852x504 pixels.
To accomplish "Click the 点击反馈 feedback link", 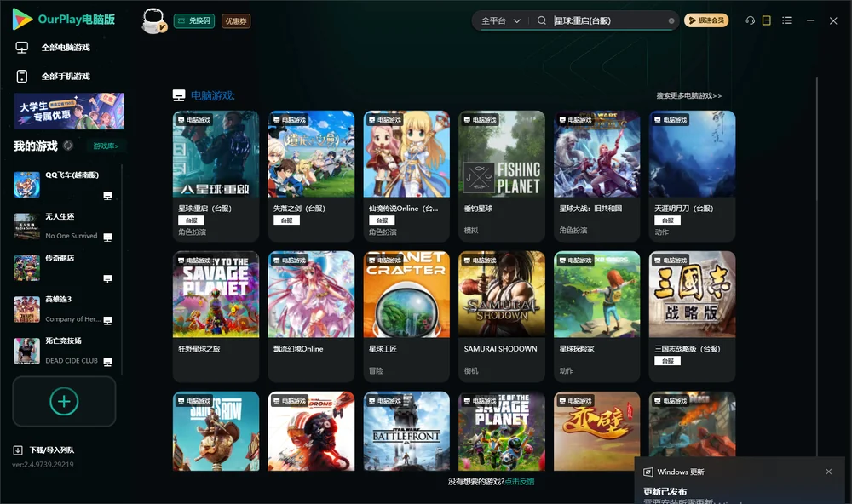I will 520,481.
